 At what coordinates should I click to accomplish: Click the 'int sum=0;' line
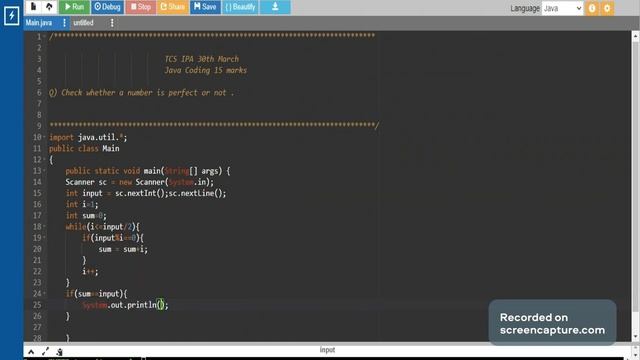pos(86,216)
